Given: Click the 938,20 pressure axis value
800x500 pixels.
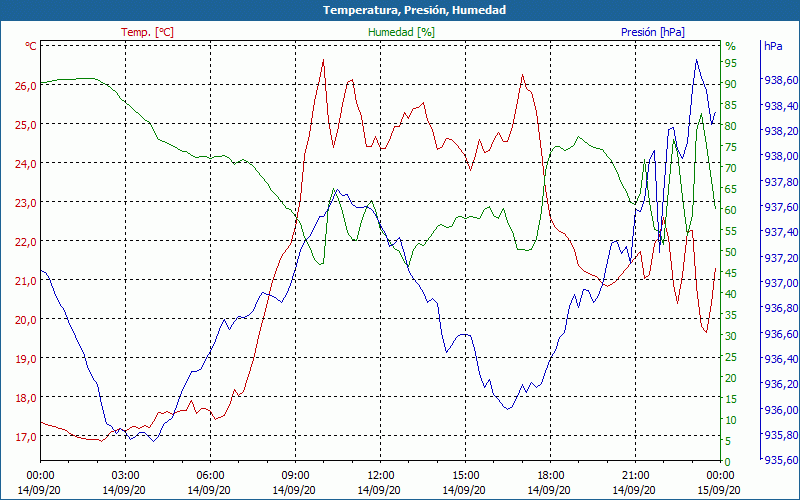Looking at the screenshot, I should pos(781,131).
